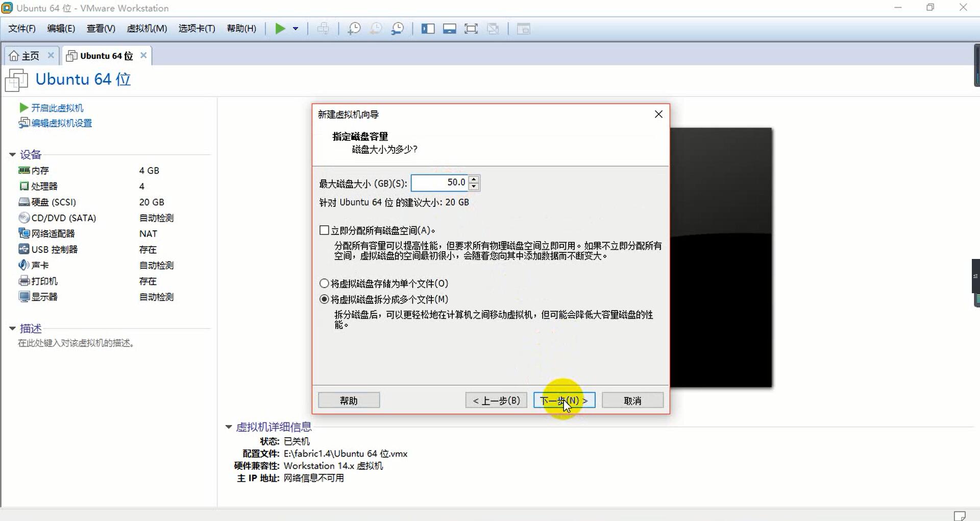Click the send Ctrl+Alt+Del toolbar icon
This screenshot has height=521, width=980.
[323, 29]
